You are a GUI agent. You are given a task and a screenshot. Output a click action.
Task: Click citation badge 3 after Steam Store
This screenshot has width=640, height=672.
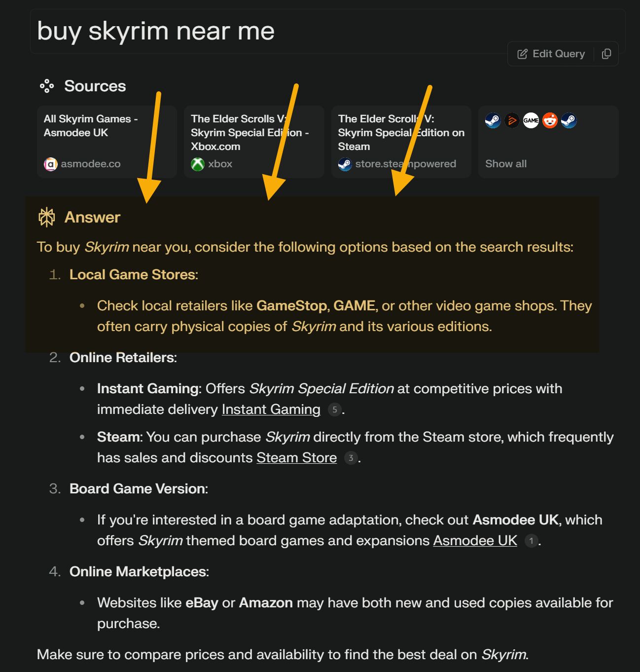point(351,457)
